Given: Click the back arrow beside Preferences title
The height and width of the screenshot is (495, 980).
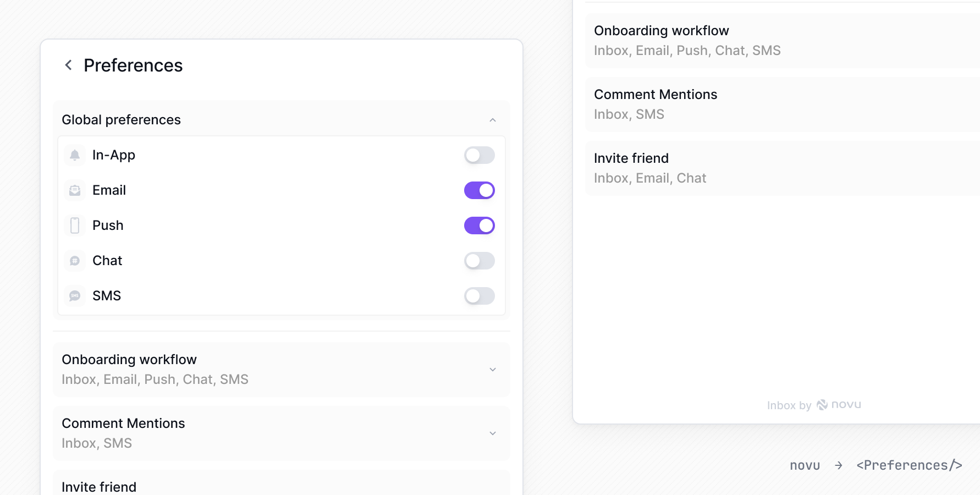Looking at the screenshot, I should click(68, 64).
